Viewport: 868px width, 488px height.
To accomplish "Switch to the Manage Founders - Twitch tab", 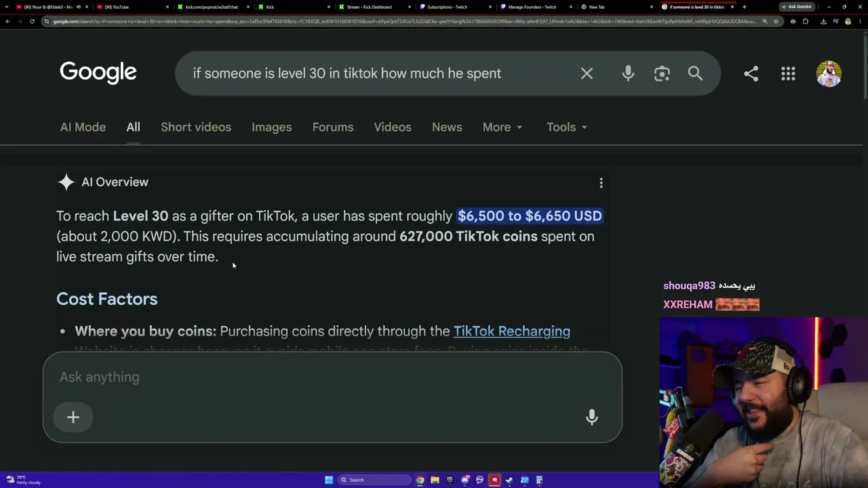I will (x=536, y=7).
